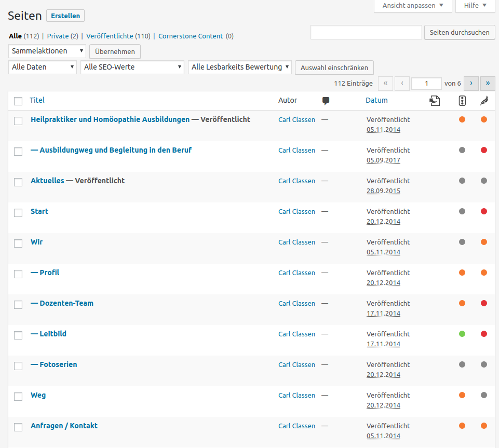Expand the Hilfe help panel
499x448 pixels.
475,6
